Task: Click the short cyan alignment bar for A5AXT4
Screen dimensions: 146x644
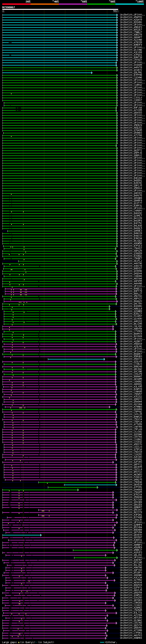Action: click(x=76, y=359)
